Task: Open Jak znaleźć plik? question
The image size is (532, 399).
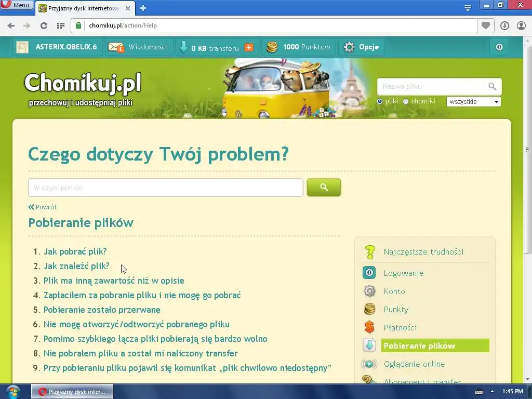Action: 76,266
